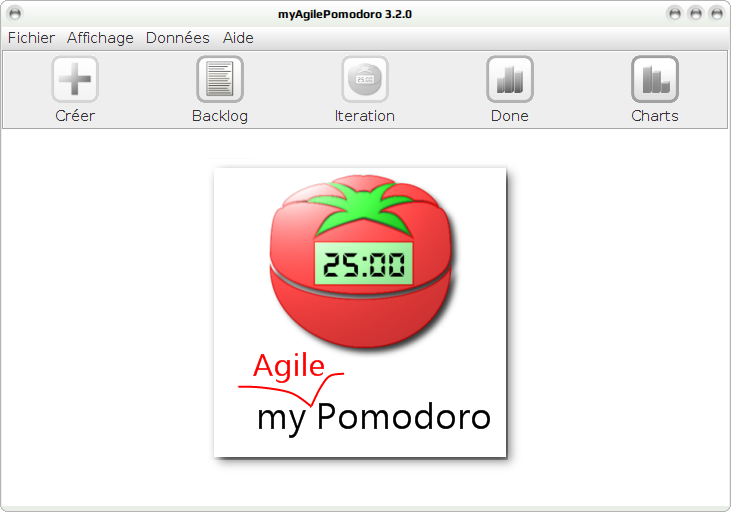The image size is (731, 512).
Task: Open the Done bar chart icon
Action: coord(510,79)
